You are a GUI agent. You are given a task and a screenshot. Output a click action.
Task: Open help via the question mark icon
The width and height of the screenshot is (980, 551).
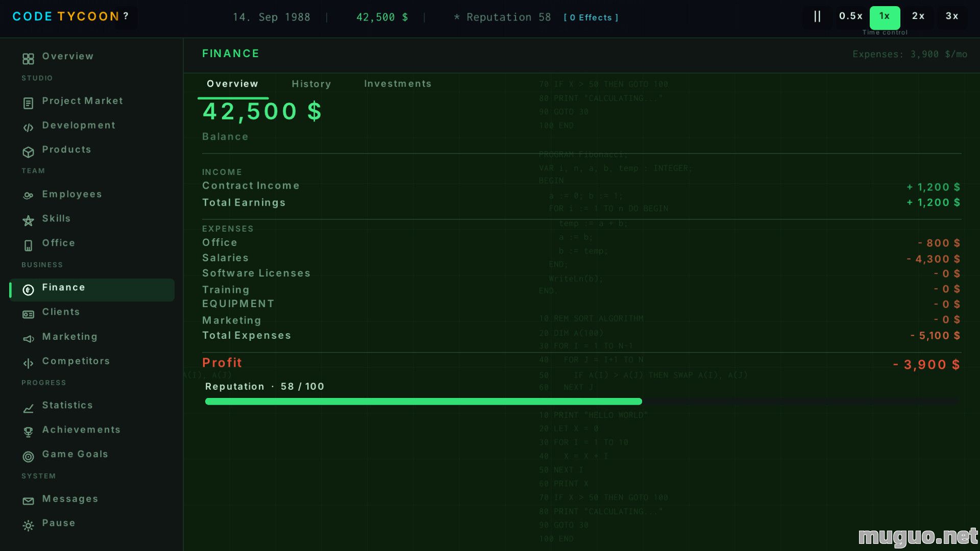[126, 16]
